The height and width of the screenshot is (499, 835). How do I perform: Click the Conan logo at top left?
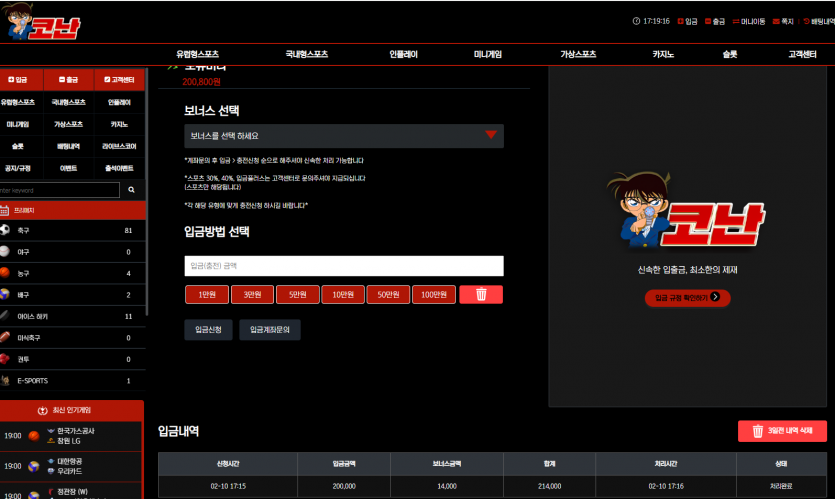pos(40,22)
